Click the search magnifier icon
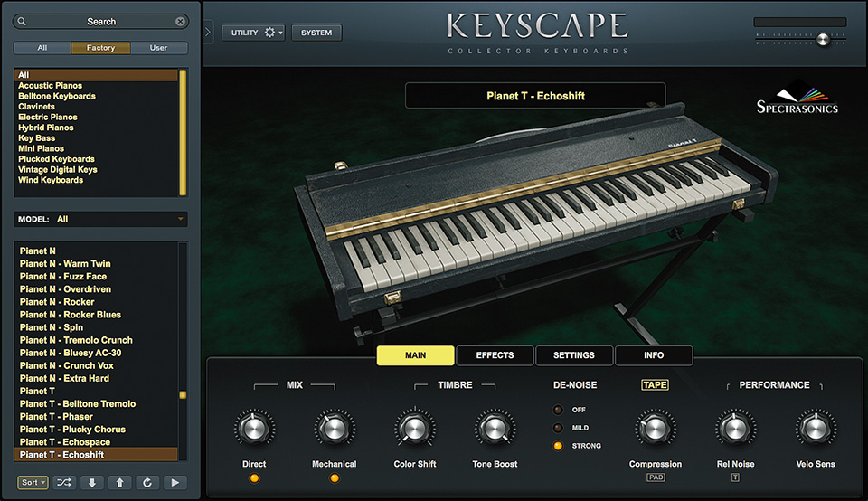 (x=22, y=21)
